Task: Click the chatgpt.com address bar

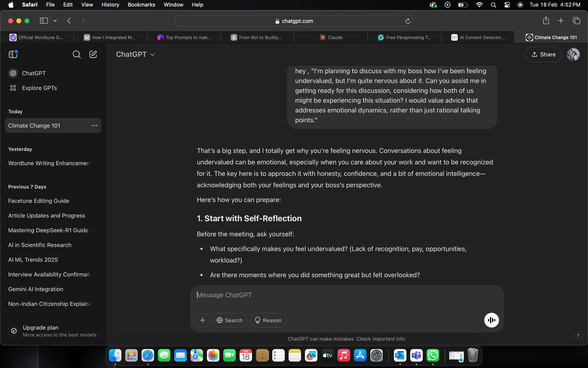Action: (294, 21)
